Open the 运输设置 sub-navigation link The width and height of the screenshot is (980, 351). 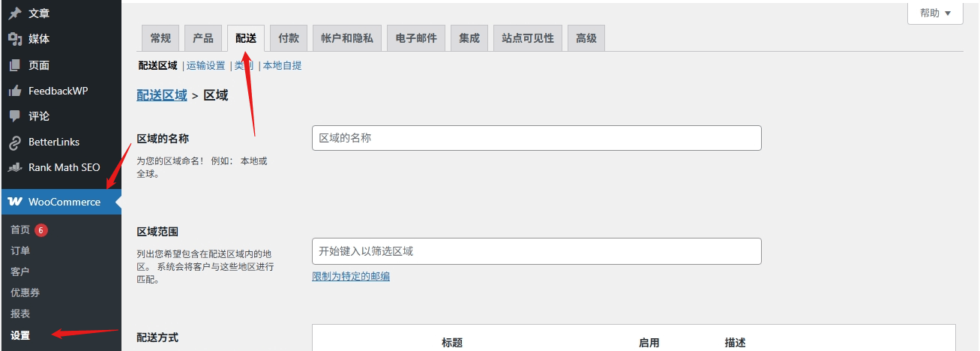pos(206,65)
